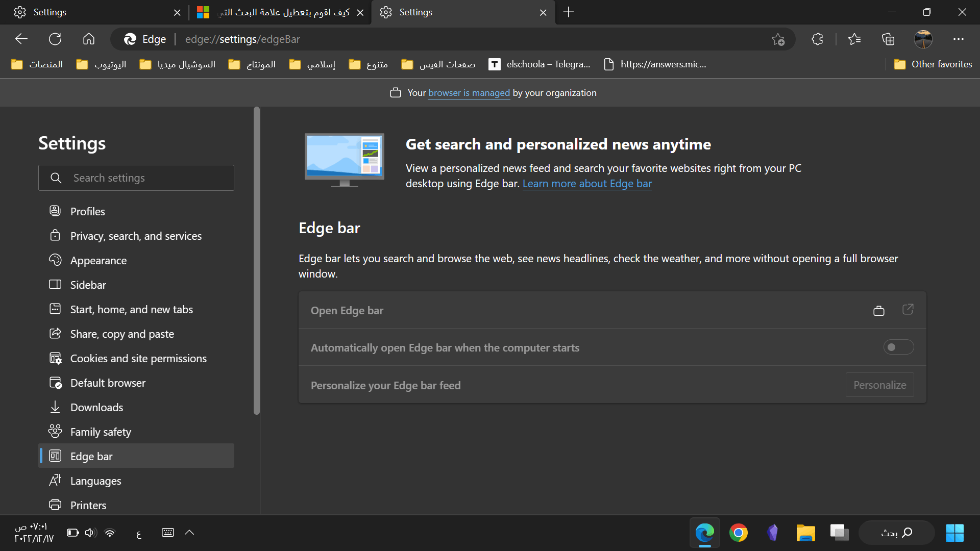The width and height of the screenshot is (980, 551).
Task: Add this page to favorites star
Action: point(778,39)
